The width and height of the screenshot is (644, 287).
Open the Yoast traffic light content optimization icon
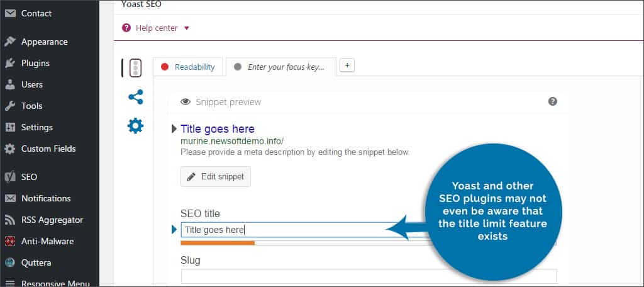coord(135,68)
